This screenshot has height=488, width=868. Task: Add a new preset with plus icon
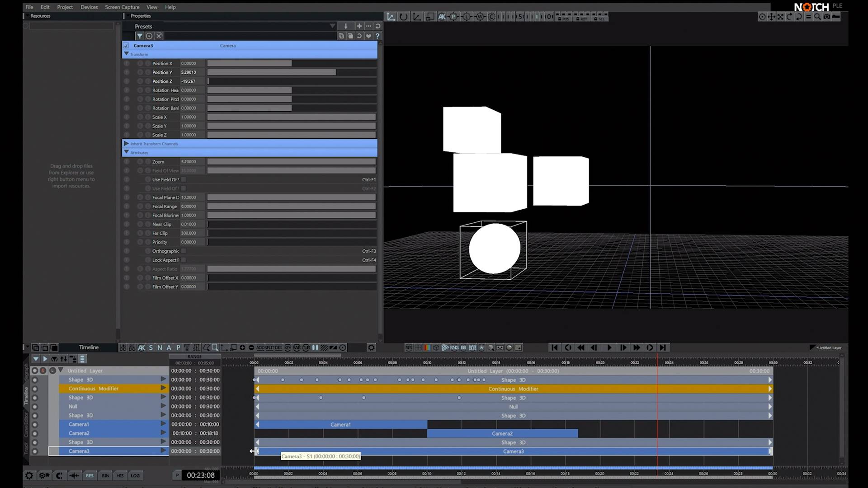[x=359, y=26]
